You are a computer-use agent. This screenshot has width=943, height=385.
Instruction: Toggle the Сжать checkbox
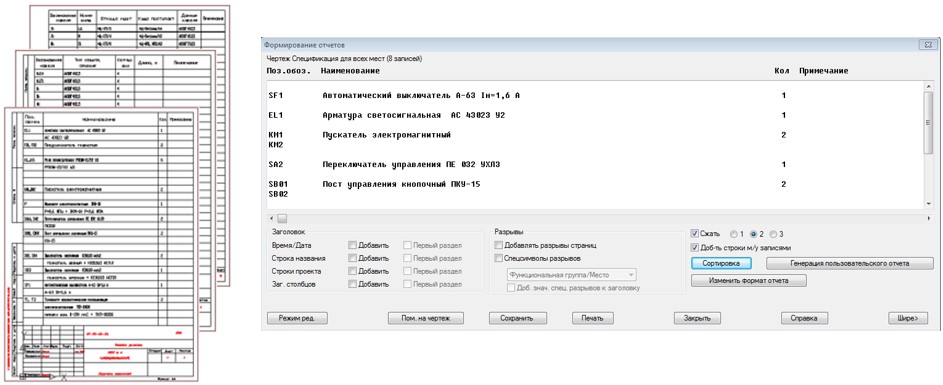pyautogui.click(x=695, y=233)
